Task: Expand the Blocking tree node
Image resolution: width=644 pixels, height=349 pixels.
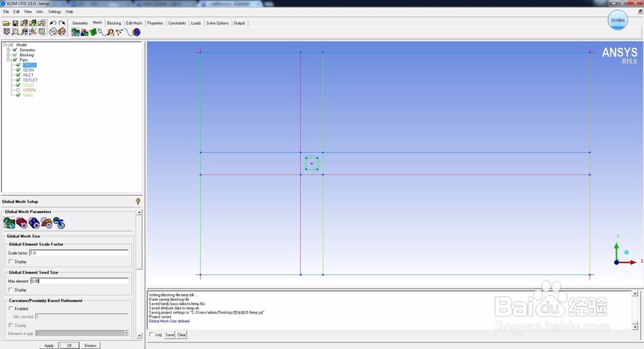Action: (x=8, y=55)
